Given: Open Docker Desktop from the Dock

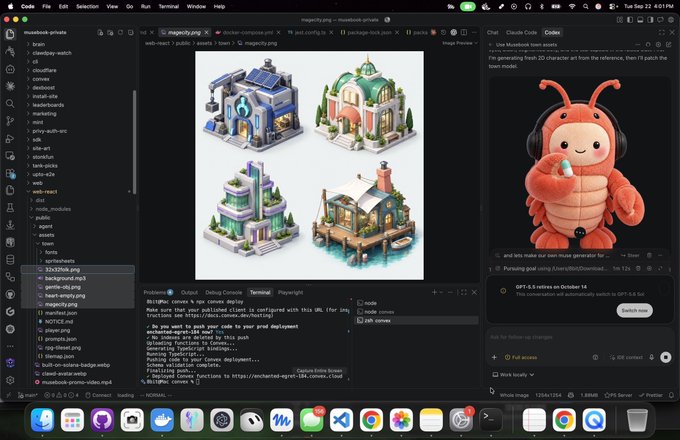Looking at the screenshot, I should (x=162, y=420).
